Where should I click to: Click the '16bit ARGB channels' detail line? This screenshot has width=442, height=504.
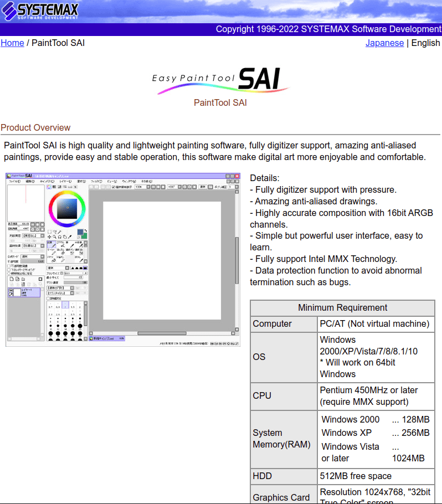[x=341, y=219]
